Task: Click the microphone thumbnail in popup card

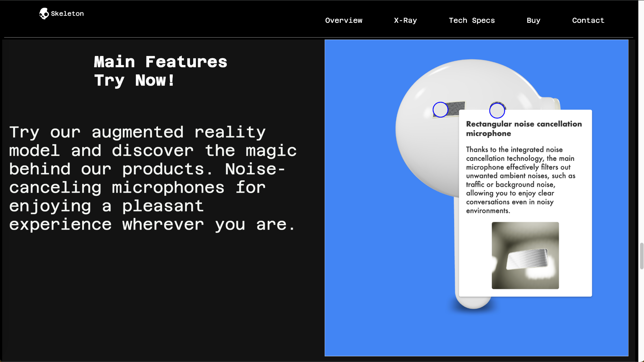Action: pyautogui.click(x=525, y=255)
